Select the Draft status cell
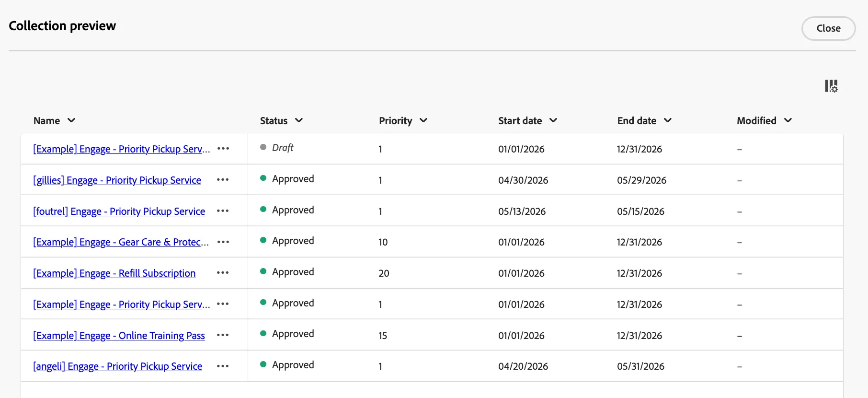868x398 pixels. [277, 148]
